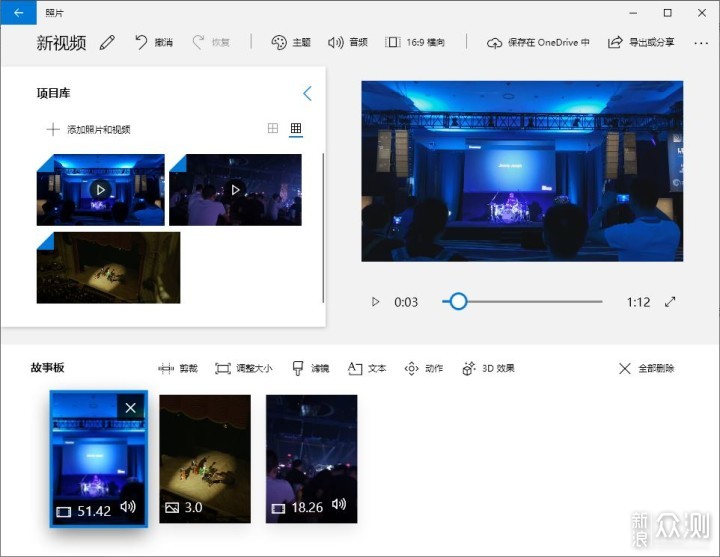Click 导出或分享 to export the video

(641, 43)
